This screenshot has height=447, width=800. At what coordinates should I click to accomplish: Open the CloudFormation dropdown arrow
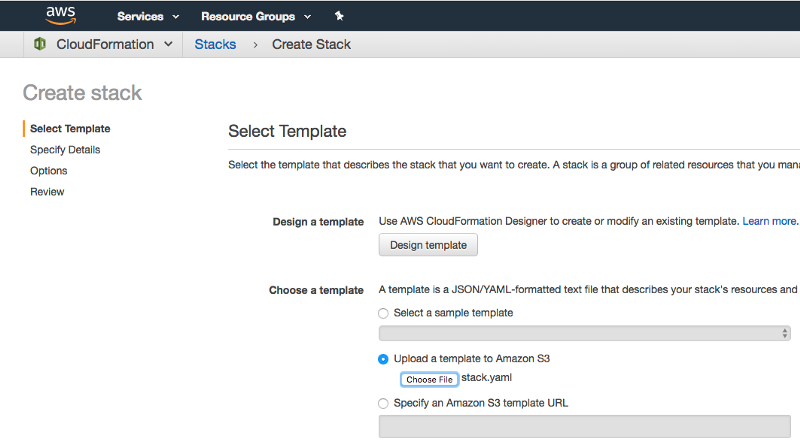[168, 44]
